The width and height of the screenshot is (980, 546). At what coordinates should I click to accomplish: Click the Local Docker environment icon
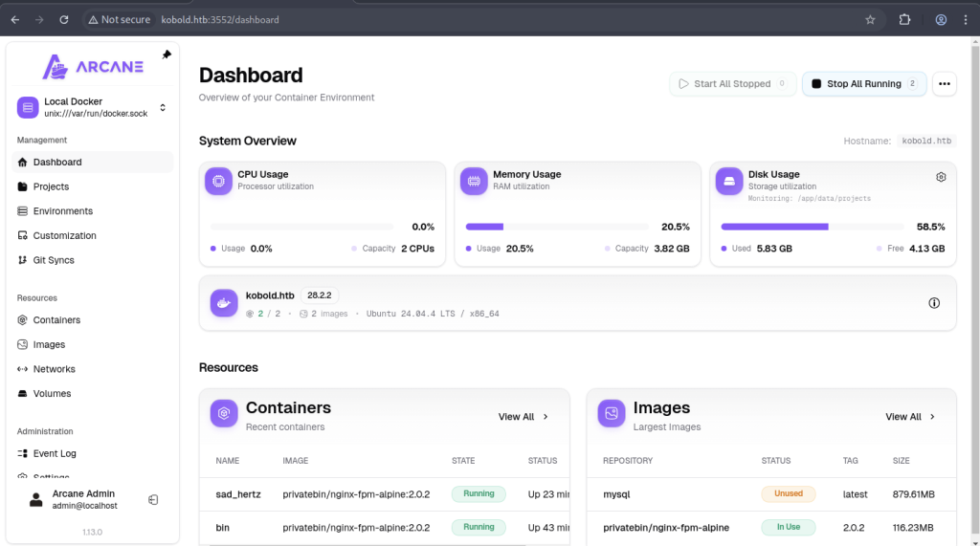28,107
